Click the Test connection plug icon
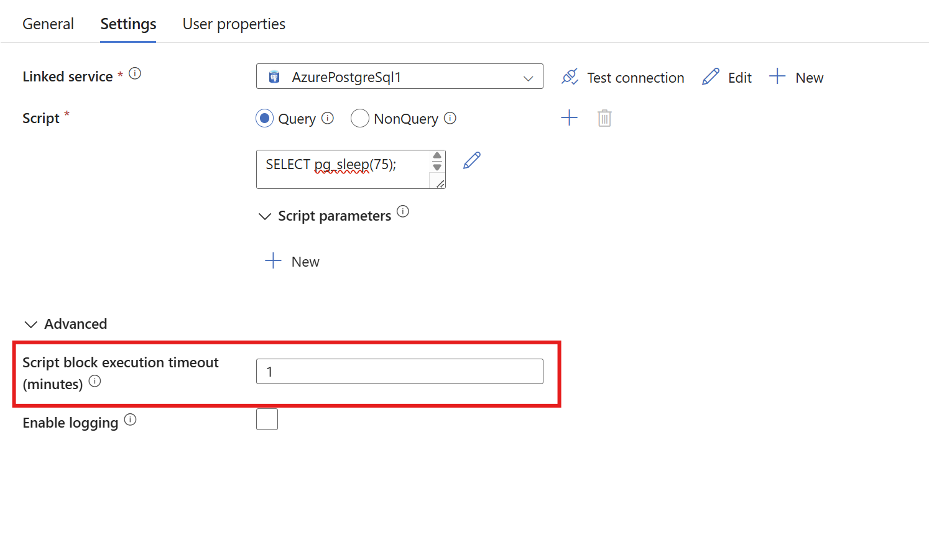The width and height of the screenshot is (929, 560). pos(570,77)
